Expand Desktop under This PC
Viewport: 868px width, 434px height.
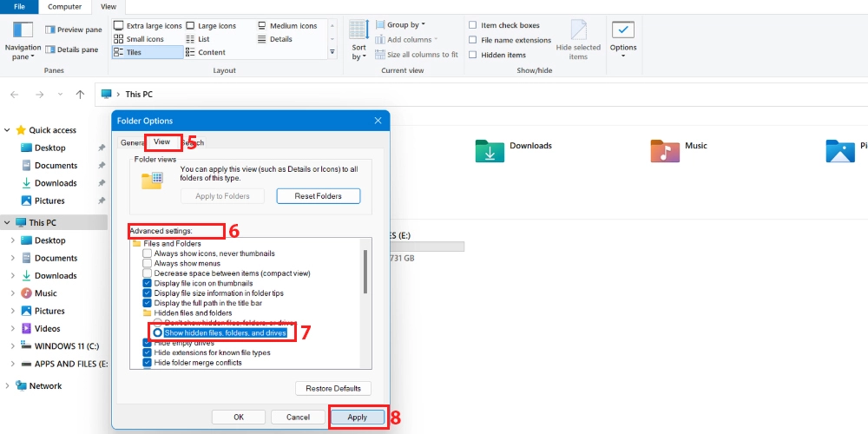13,240
